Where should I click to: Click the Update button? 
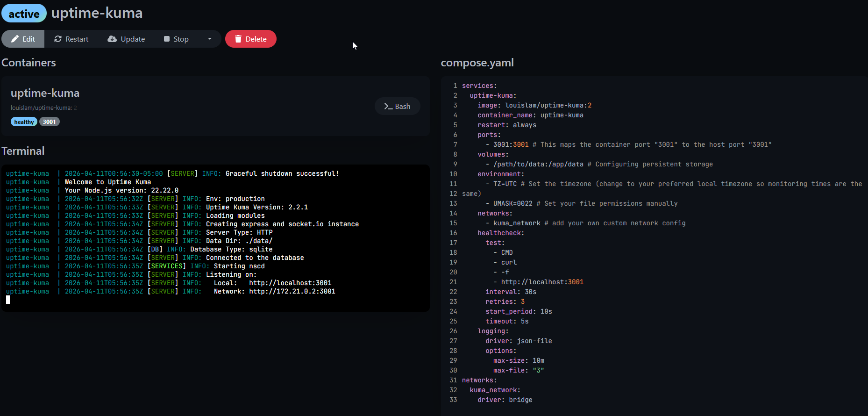pos(126,39)
